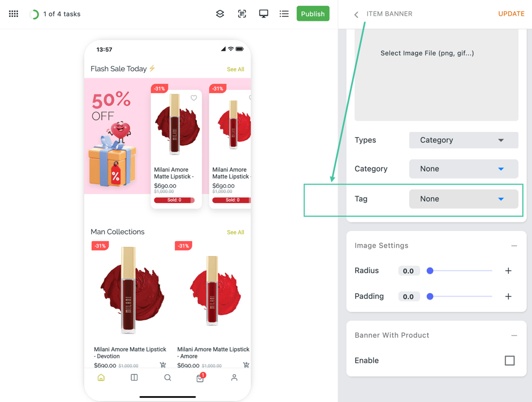The image size is (532, 402).
Task: Click '1 of 4 tasks' label
Action: (x=62, y=14)
